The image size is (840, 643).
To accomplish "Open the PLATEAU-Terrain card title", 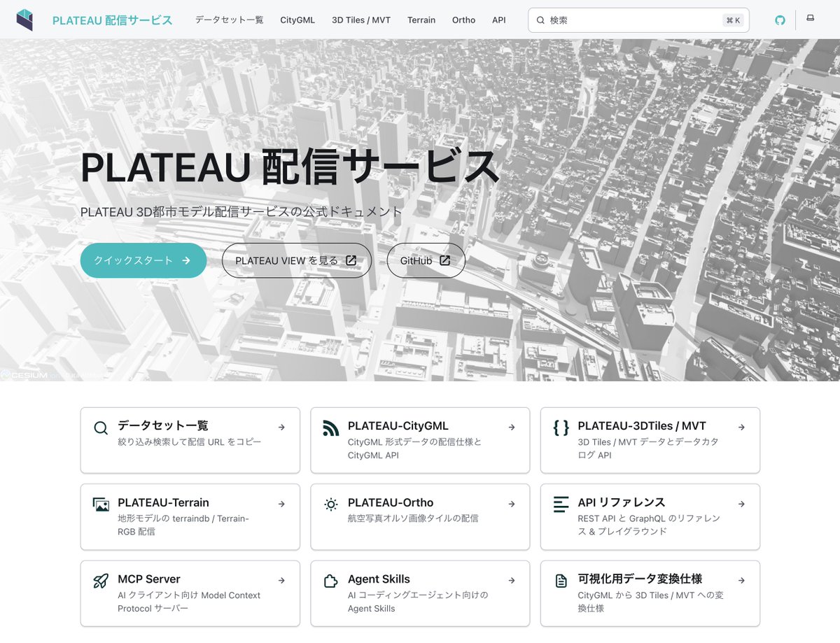I will click(x=163, y=502).
